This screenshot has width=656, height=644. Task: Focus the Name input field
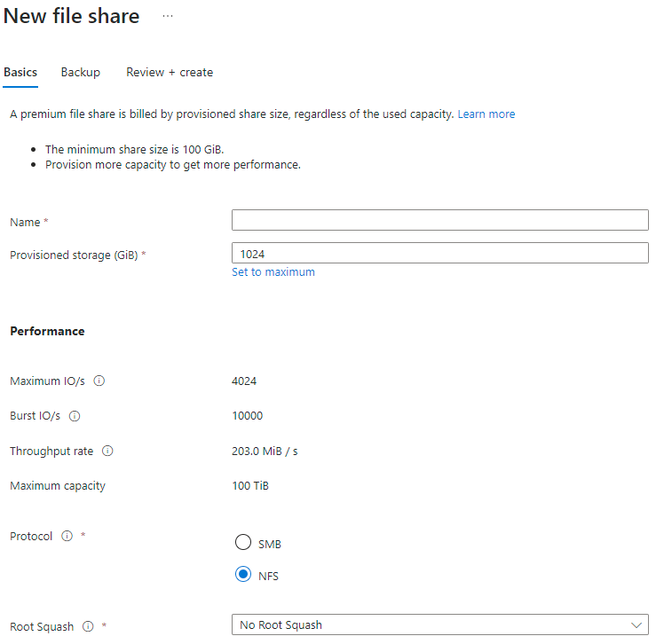tap(439, 220)
